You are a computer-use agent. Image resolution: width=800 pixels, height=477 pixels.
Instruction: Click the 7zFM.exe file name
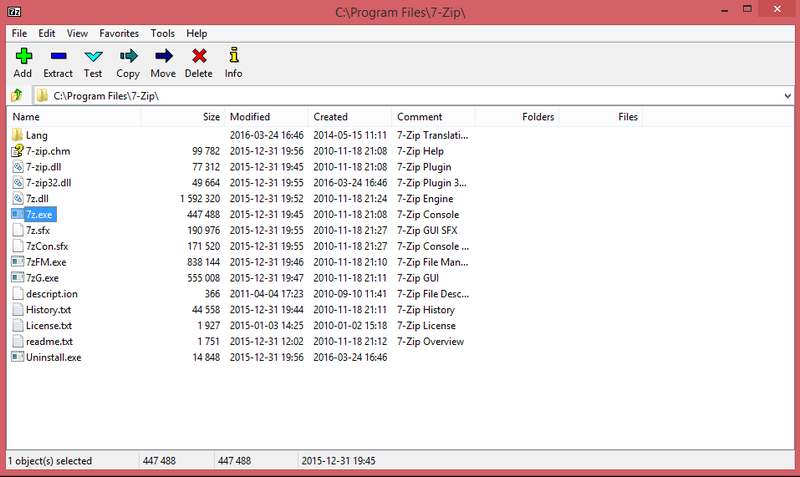click(46, 262)
